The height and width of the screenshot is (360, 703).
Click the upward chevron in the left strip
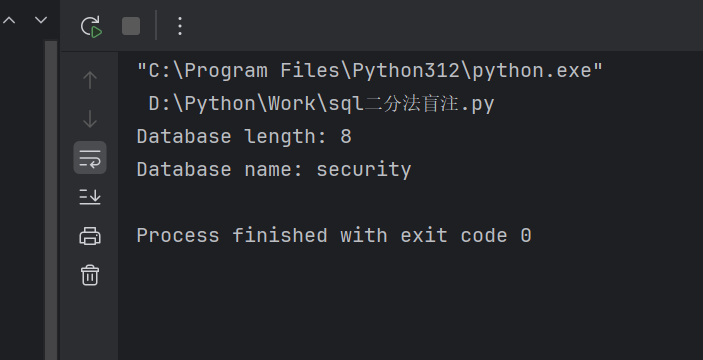click(9, 20)
